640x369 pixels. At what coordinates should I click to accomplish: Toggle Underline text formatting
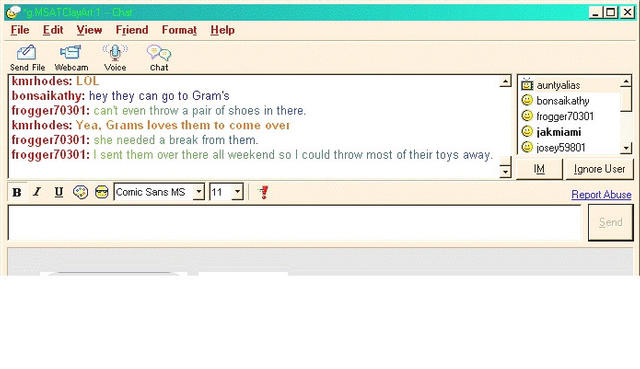point(59,192)
